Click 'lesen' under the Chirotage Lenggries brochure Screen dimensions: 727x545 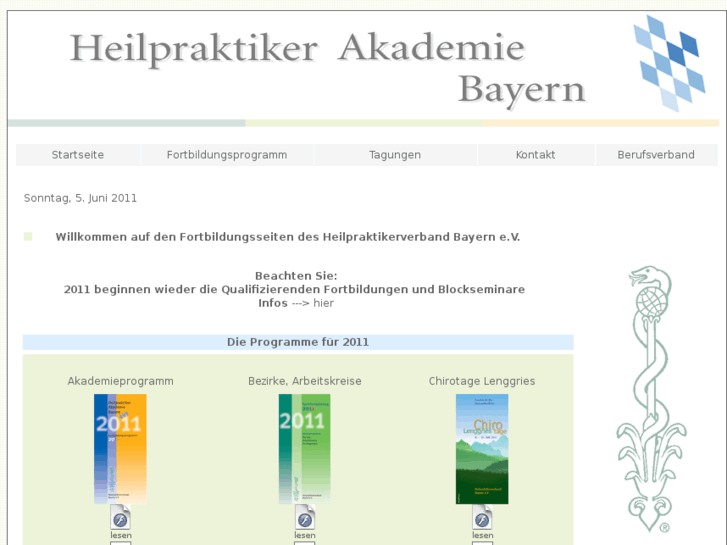(483, 535)
